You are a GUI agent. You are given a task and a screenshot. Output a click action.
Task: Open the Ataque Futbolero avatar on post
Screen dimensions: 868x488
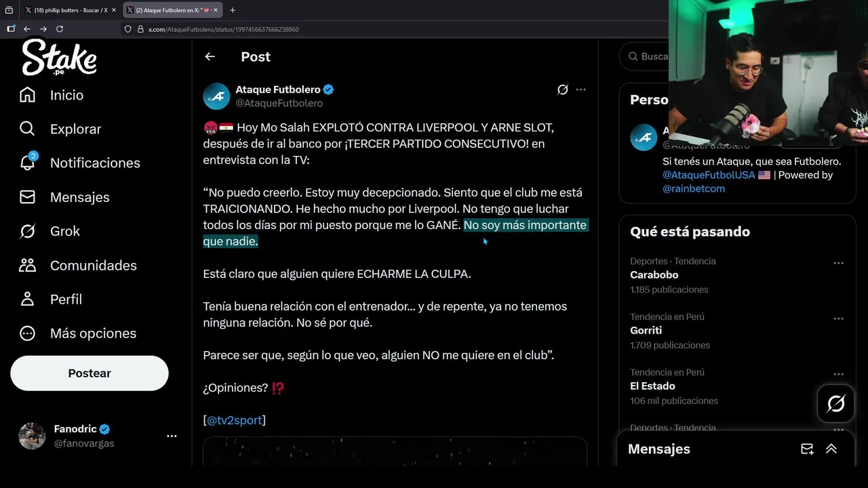click(216, 96)
